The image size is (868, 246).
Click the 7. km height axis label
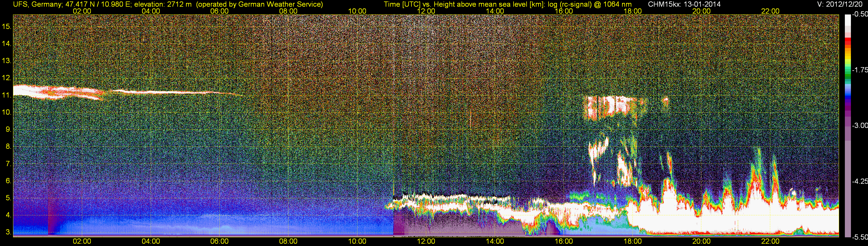[9, 164]
